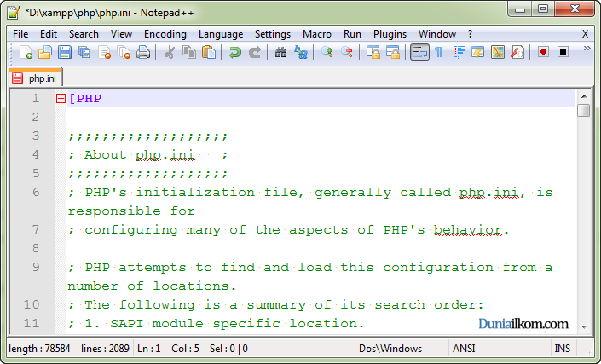
Task: Close document with menu bar X
Action: pyautogui.click(x=585, y=34)
